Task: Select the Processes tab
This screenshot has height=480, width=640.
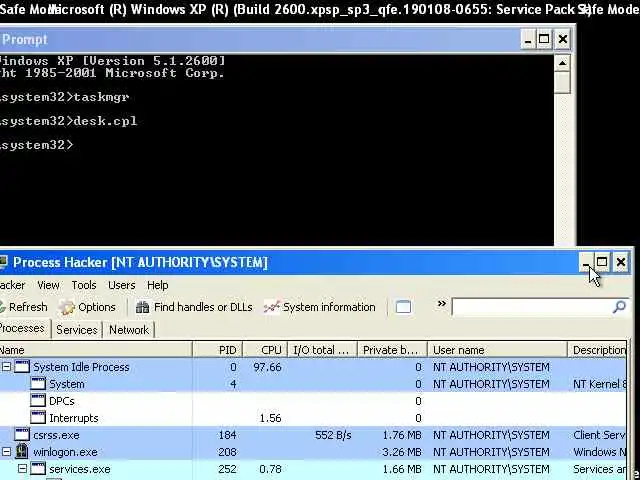Action: (24, 328)
